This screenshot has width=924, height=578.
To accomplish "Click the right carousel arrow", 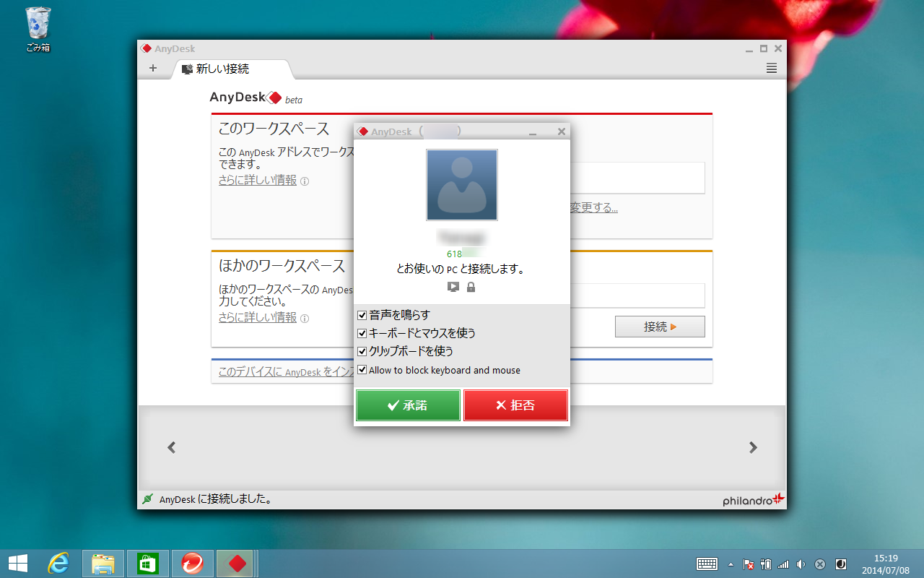I will (x=753, y=447).
